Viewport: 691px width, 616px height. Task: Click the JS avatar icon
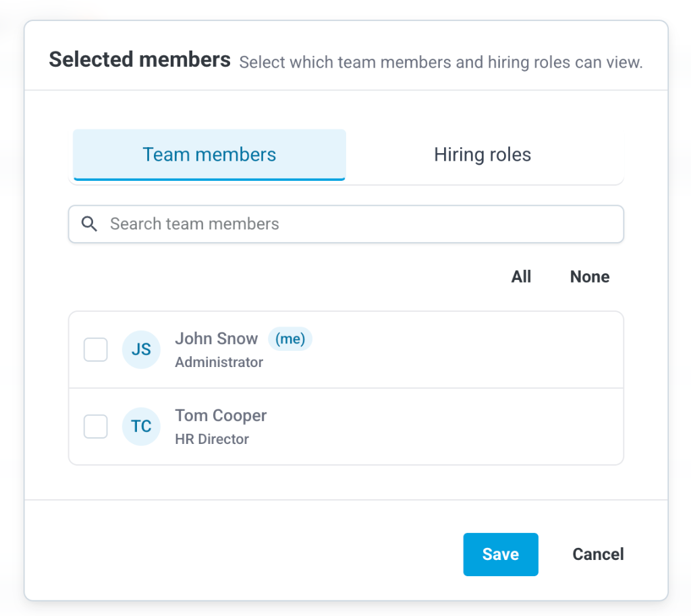(141, 349)
